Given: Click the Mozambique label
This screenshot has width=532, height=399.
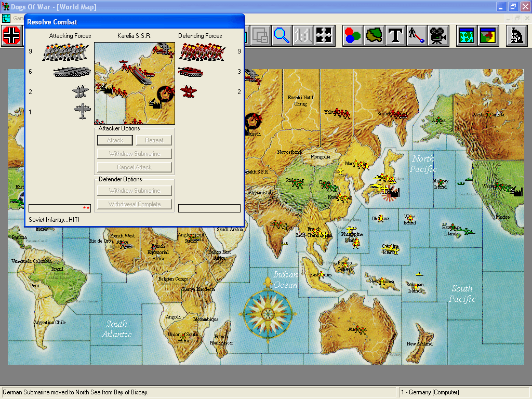Looking at the screenshot, I should (206, 320).
